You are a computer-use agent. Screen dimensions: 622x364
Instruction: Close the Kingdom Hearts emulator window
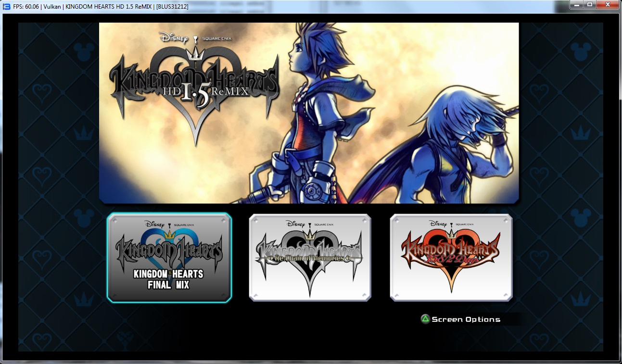[608, 4]
